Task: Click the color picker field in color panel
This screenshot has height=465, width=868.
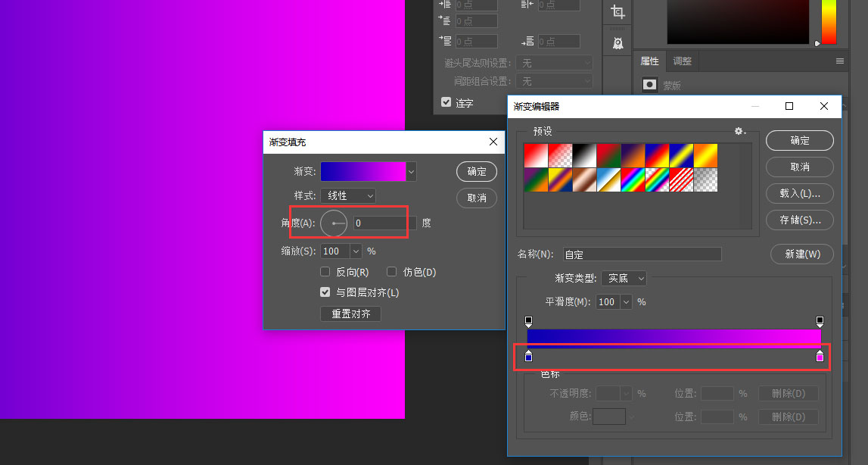Action: (738, 22)
